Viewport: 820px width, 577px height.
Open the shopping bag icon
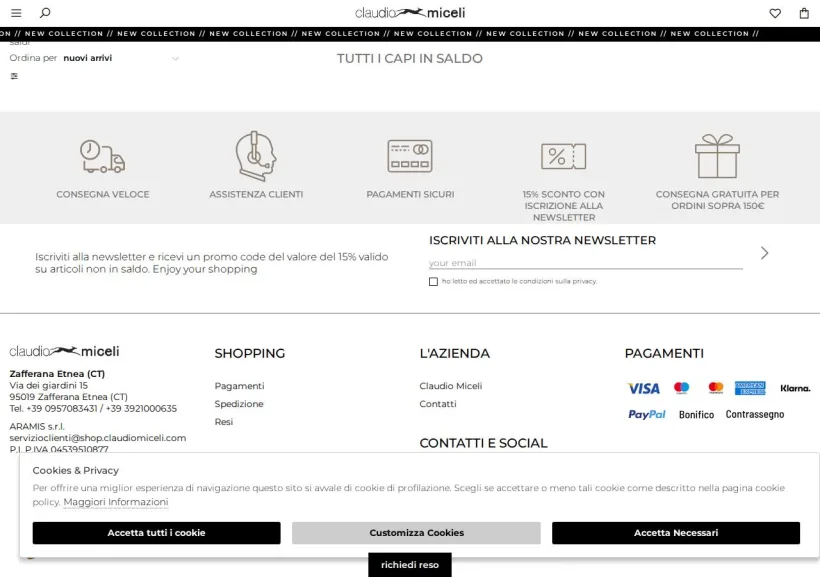click(804, 13)
